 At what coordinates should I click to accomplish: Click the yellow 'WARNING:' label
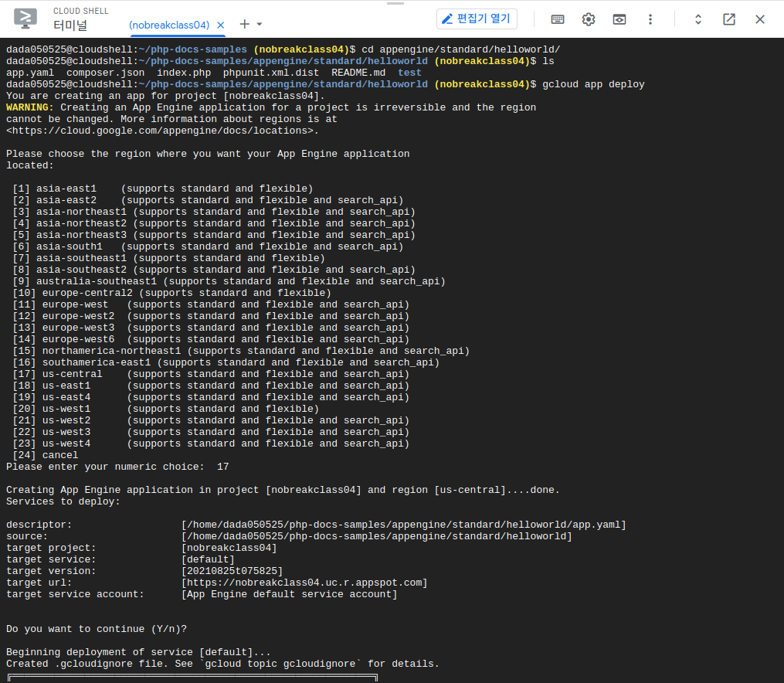tap(30, 107)
